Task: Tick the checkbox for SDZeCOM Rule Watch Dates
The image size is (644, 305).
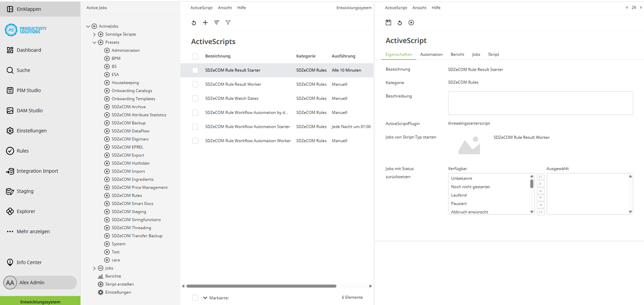Action: [195, 99]
